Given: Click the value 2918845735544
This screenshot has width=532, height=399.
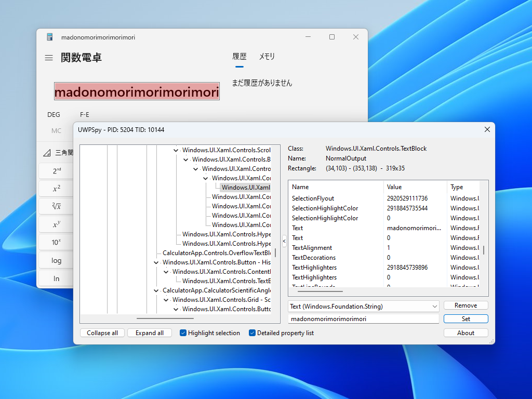Looking at the screenshot, I should coord(407,208).
